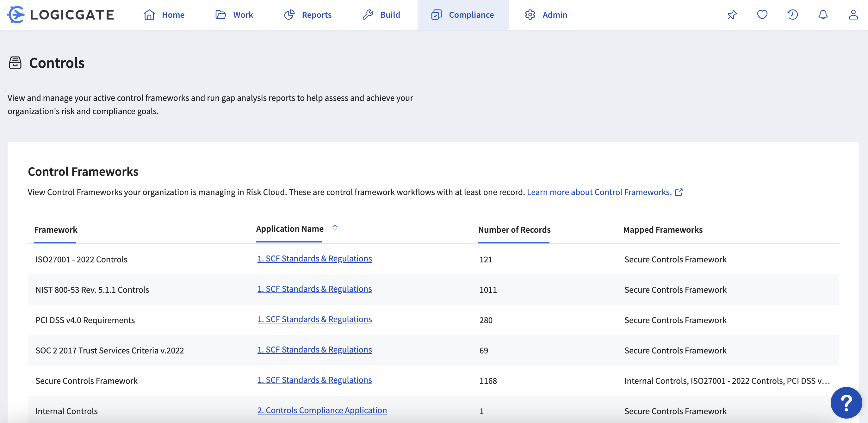
Task: Open favorites heart icon
Action: [762, 15]
